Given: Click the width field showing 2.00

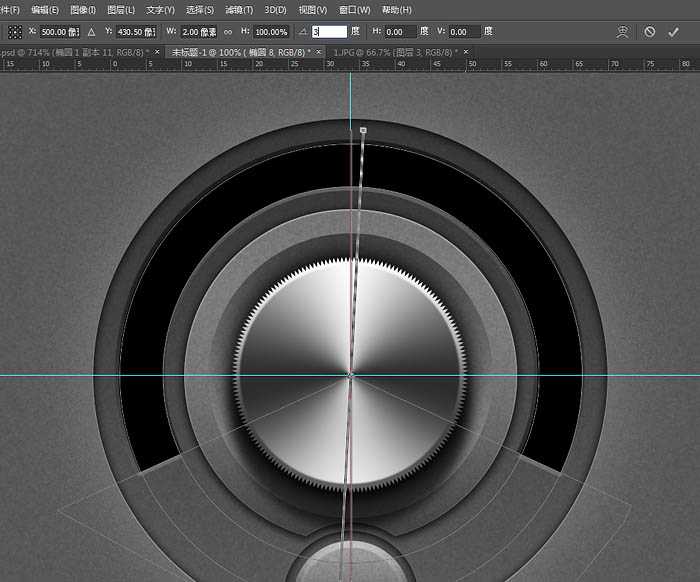Looking at the screenshot, I should 198,32.
